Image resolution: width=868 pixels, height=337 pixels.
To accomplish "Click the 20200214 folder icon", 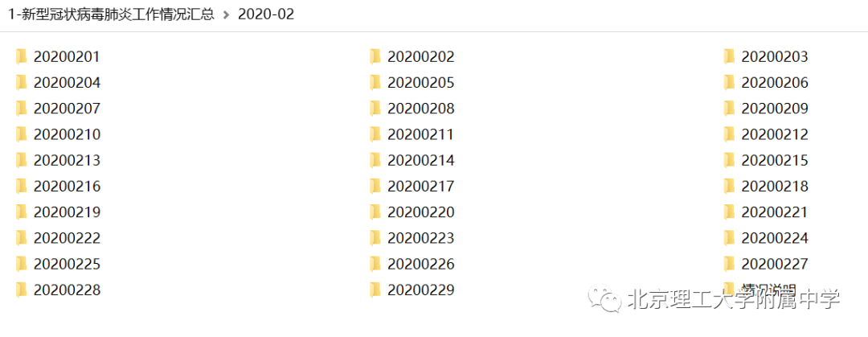I will 375,160.
